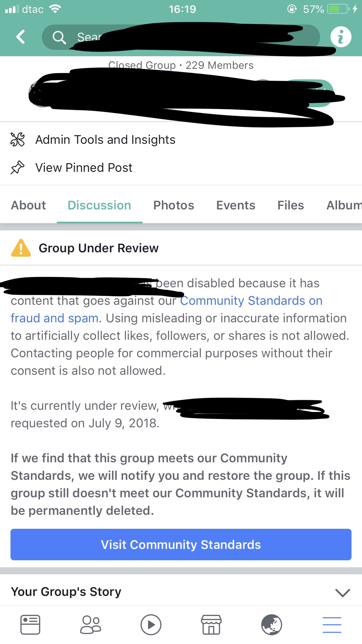Open Admin Tools and Insights
This screenshot has width=362, height=644.
click(105, 140)
